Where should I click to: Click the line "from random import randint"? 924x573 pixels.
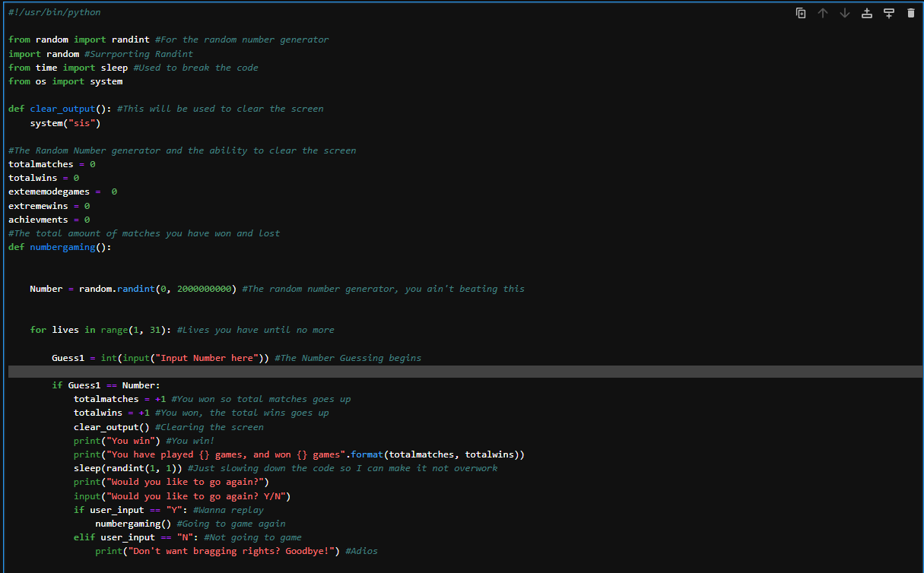[x=79, y=40]
